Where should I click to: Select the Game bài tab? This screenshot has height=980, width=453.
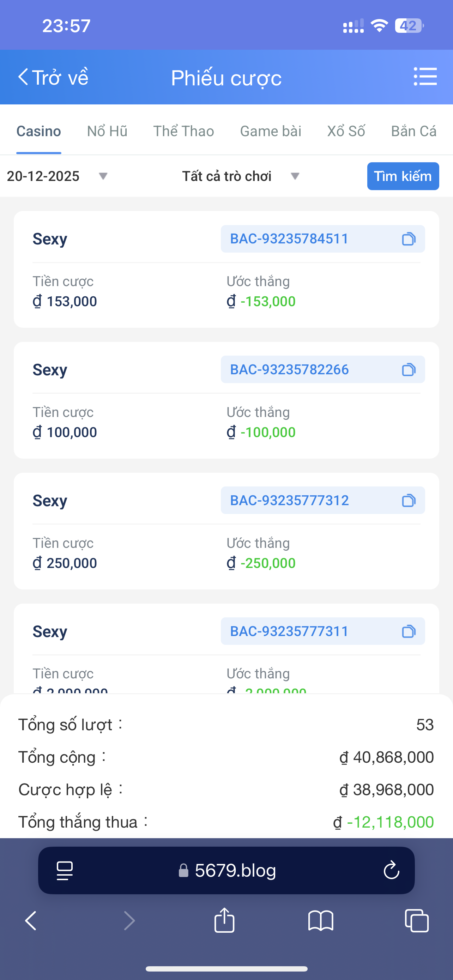[271, 131]
